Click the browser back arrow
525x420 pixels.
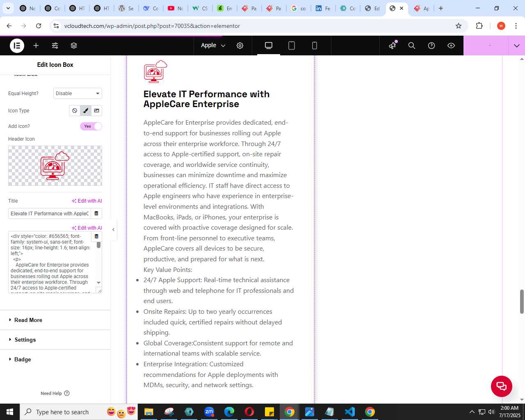point(9,26)
